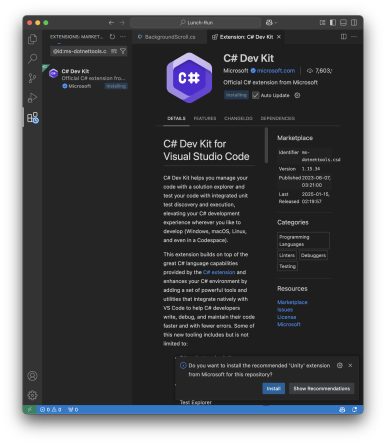Open the Issues resource link

[285, 310]
